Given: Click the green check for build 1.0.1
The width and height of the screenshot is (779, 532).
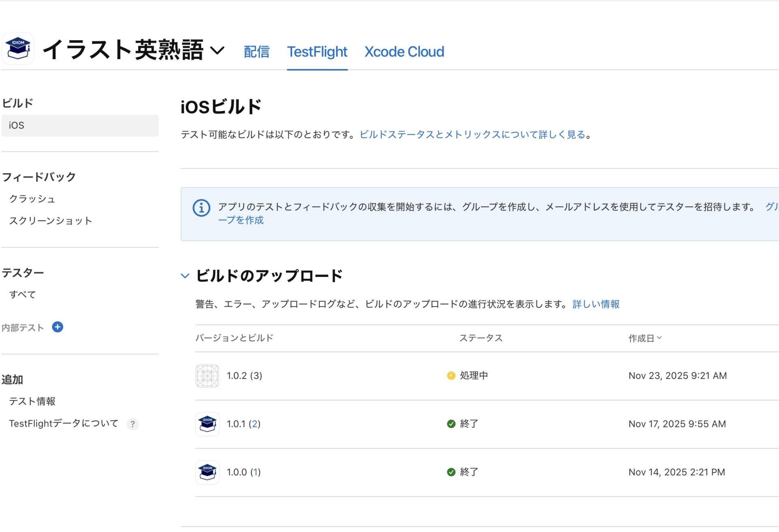Looking at the screenshot, I should 451,424.
